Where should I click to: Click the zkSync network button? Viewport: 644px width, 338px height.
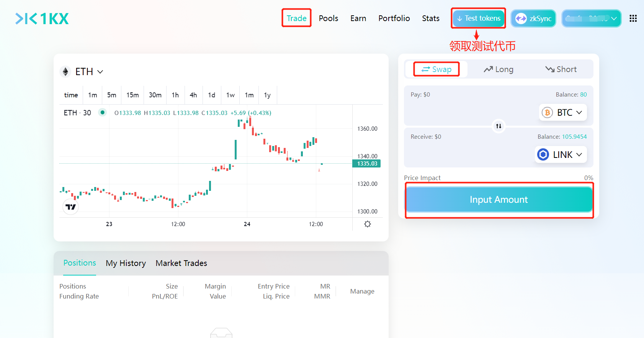click(x=533, y=18)
